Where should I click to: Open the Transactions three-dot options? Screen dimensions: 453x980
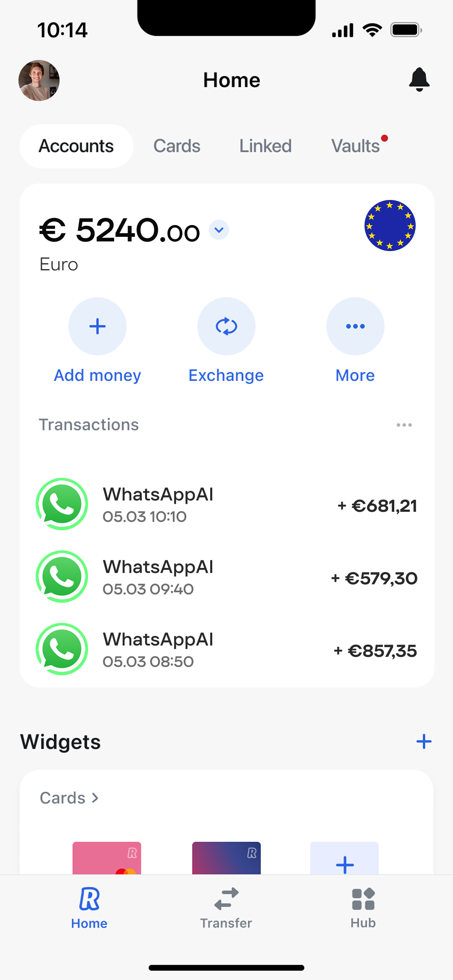pyautogui.click(x=404, y=425)
